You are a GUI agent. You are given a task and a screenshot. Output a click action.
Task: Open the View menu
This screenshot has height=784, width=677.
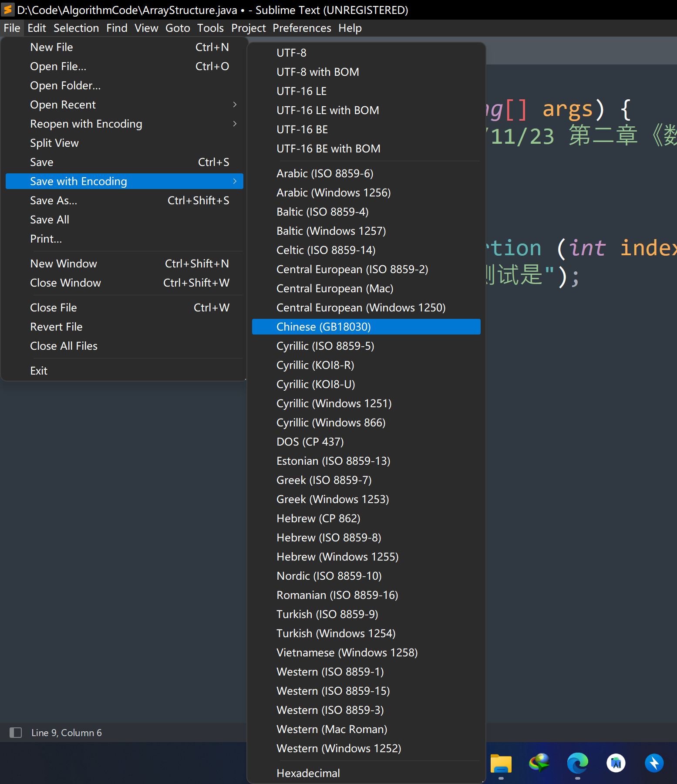click(146, 28)
